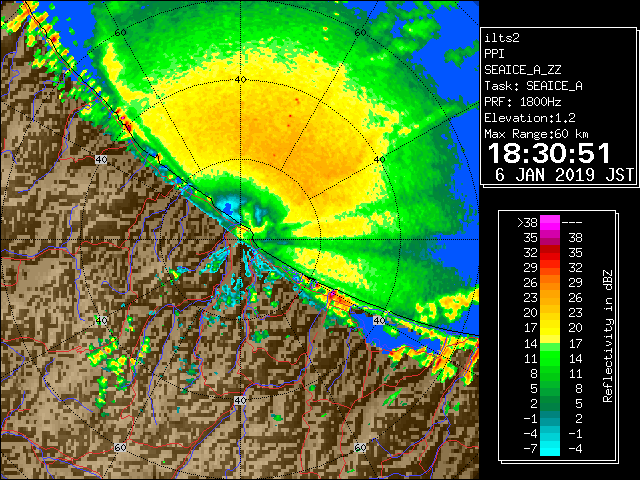The height and width of the screenshot is (480, 640).
Task: Click the magenta >38 dBZ legend swatch
Action: (550, 223)
